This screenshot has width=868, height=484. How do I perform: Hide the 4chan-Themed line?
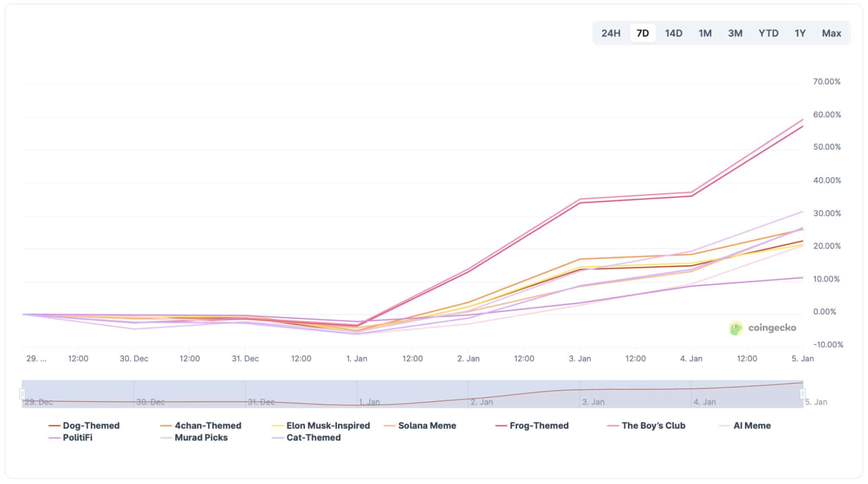tap(208, 426)
